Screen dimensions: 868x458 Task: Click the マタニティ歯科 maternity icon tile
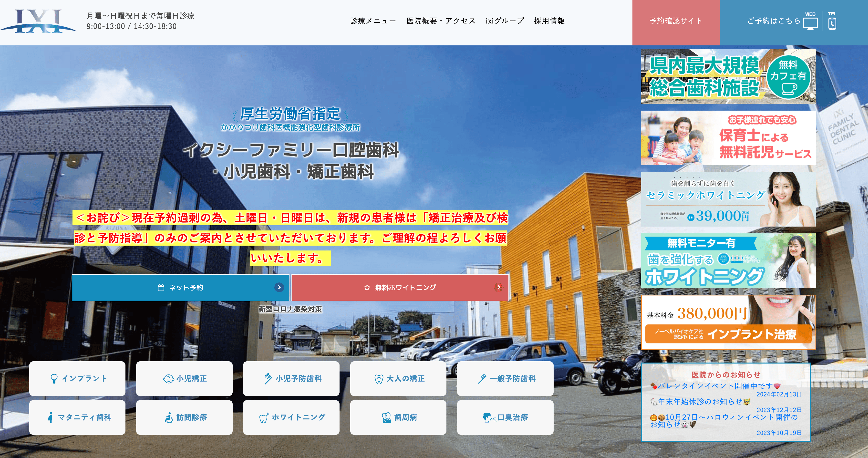tap(77, 417)
